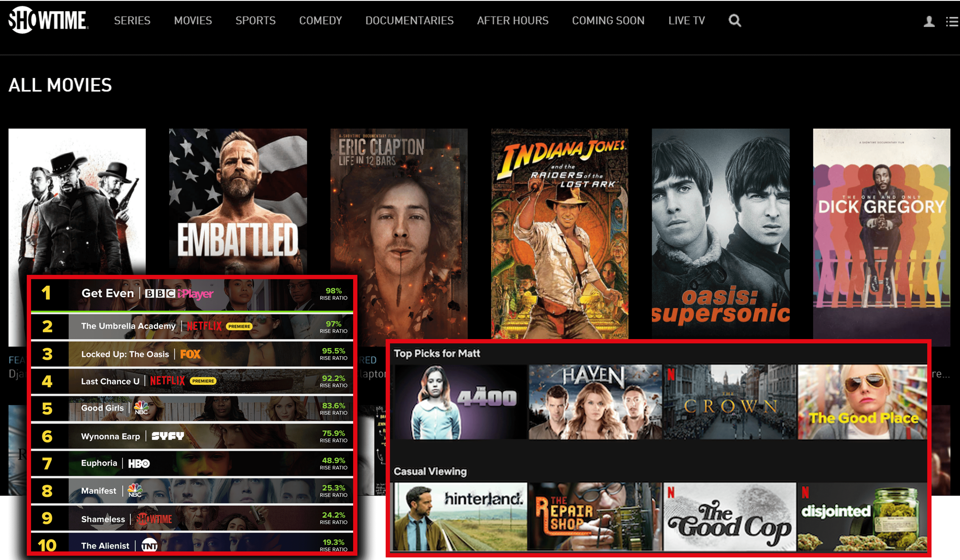
Task: Open the Dick Gregory documentary poster
Action: pos(882,233)
